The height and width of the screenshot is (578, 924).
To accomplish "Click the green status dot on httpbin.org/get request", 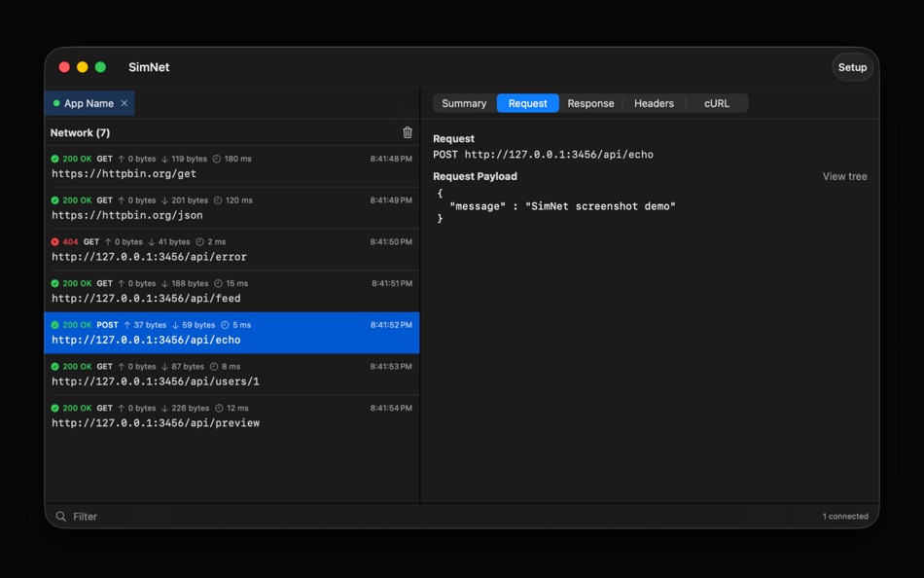I will [x=54, y=158].
